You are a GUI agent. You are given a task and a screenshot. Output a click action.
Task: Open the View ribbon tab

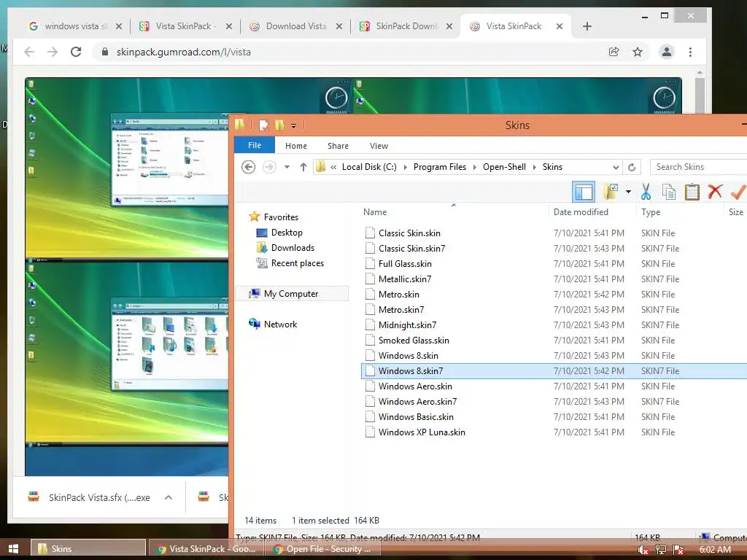click(379, 146)
